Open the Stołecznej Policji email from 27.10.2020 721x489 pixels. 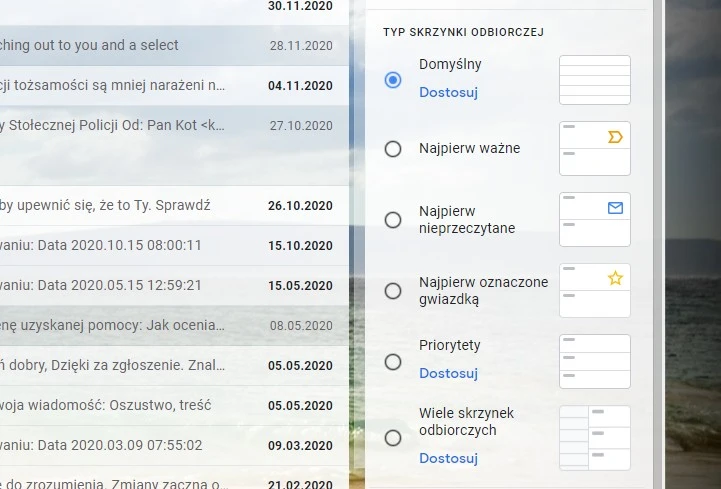(x=170, y=125)
